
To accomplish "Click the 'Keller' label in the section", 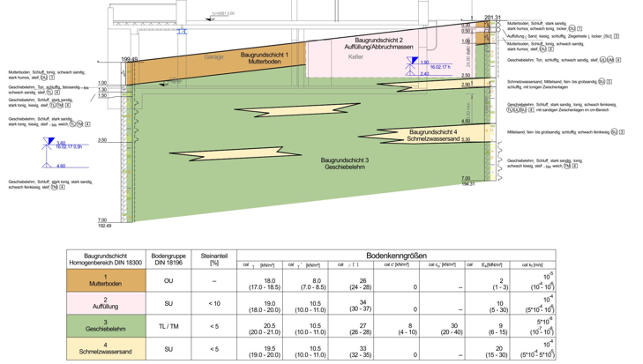I will 355,57.
